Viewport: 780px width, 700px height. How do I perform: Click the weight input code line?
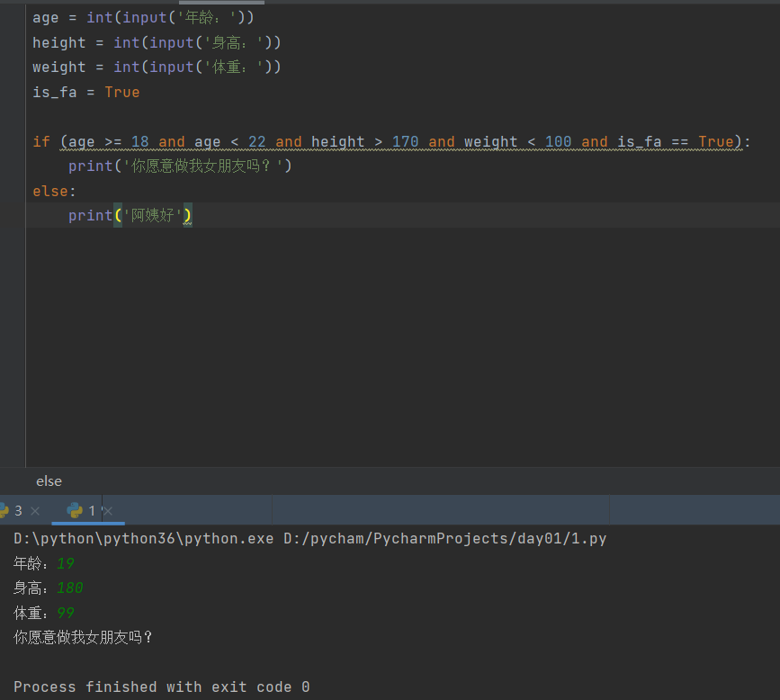pyautogui.click(x=157, y=67)
